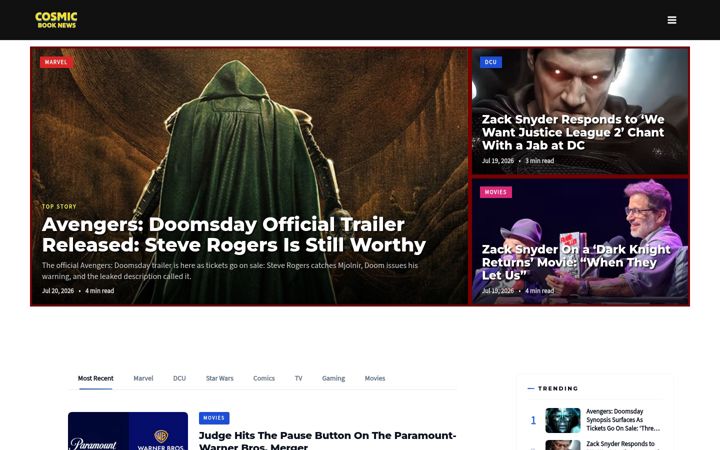Click the Cosmic Book News logo
720x450 pixels.
pyautogui.click(x=56, y=20)
